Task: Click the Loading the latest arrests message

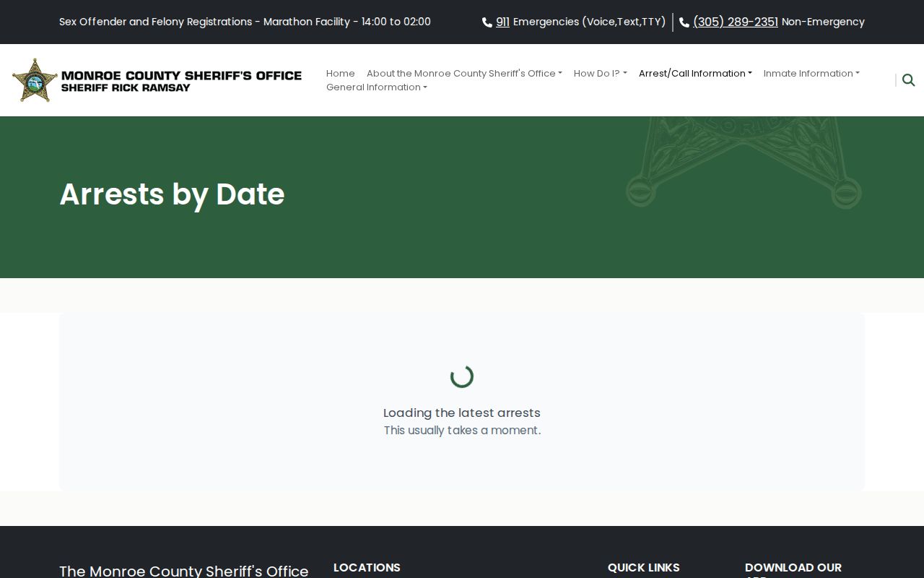Action: pyautogui.click(x=462, y=413)
